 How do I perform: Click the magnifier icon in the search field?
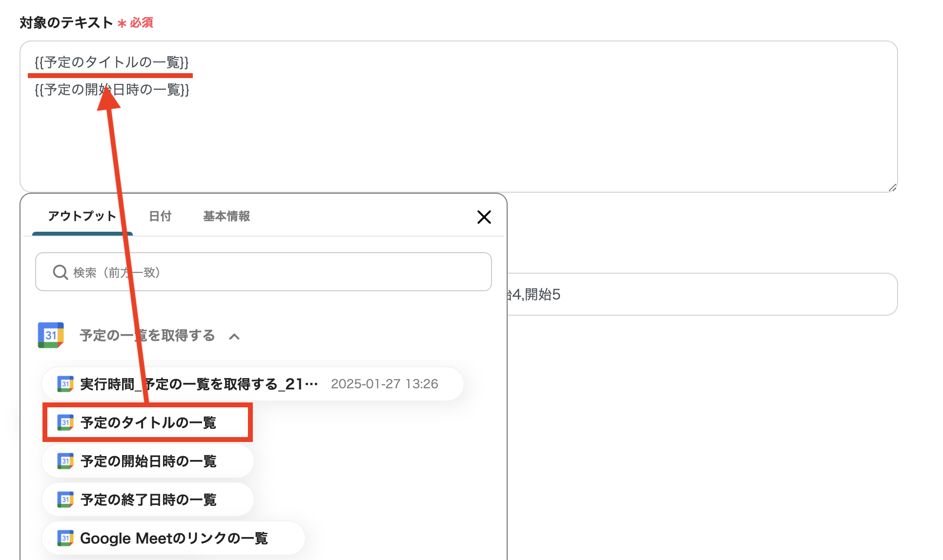coord(60,272)
